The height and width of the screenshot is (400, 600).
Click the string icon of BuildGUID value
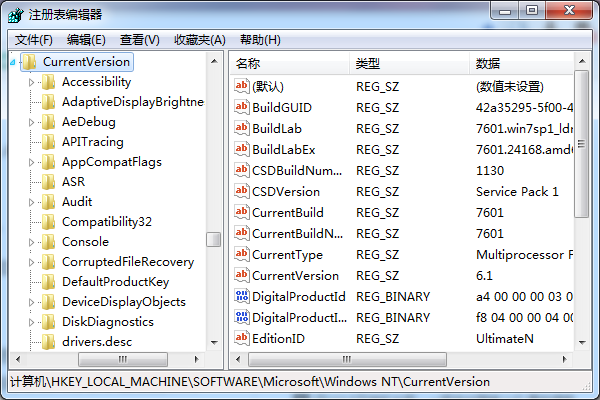pyautogui.click(x=242, y=107)
